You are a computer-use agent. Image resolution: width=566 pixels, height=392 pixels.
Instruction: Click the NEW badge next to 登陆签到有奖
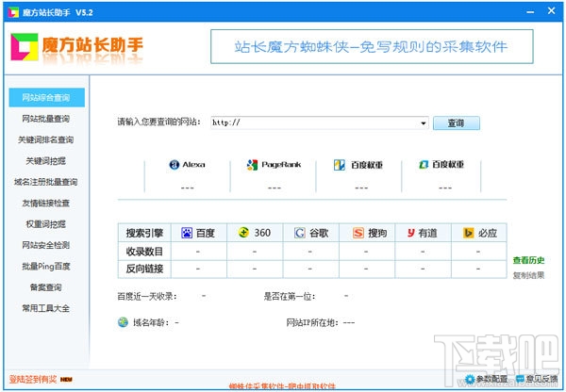pyautogui.click(x=66, y=380)
